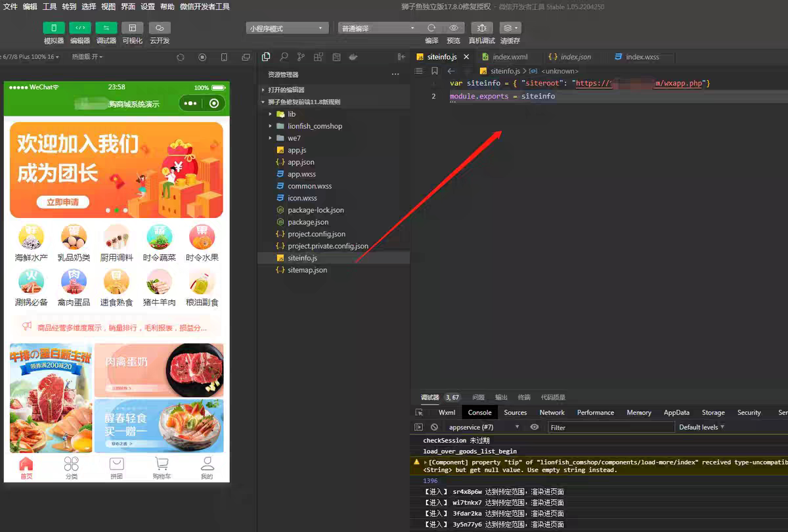
Task: Click the save-shaped icon in editor sidebar
Action: (336, 57)
